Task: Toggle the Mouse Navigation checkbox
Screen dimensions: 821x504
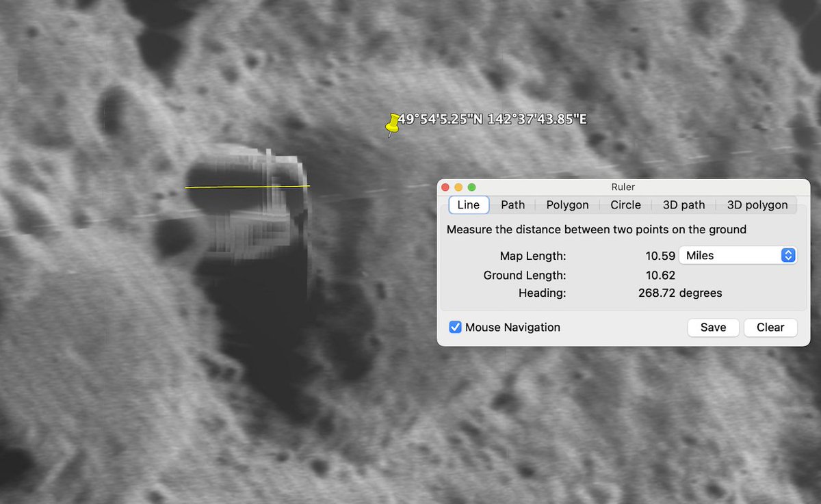Action: (x=455, y=328)
